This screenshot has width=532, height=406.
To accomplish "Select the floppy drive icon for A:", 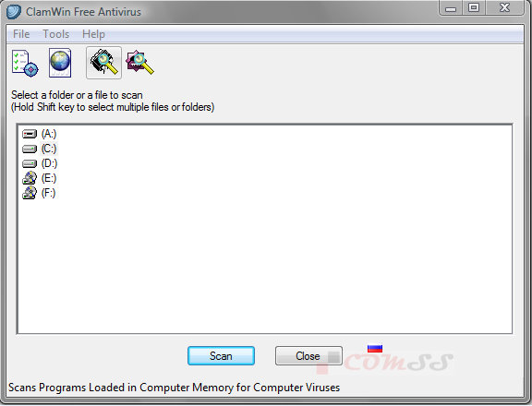I will [x=30, y=134].
